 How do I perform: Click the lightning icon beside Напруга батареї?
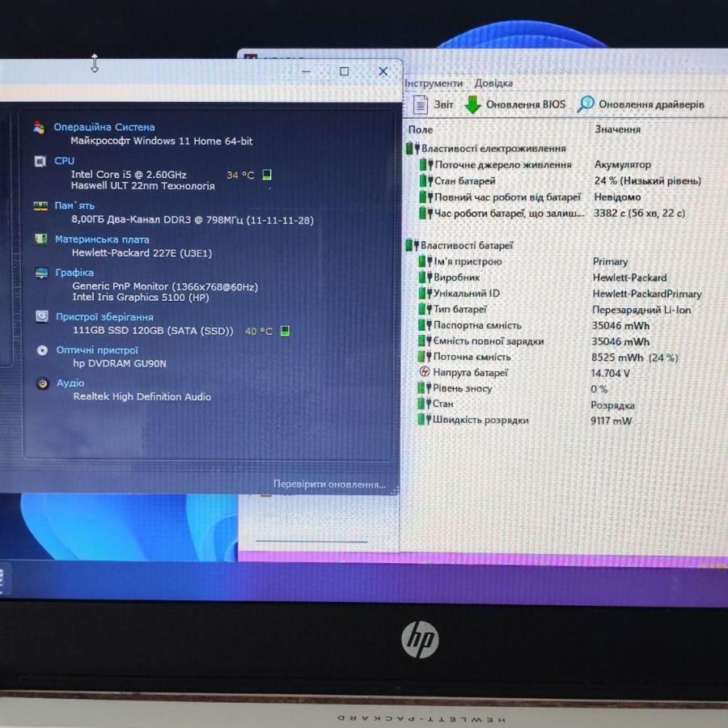point(425,371)
